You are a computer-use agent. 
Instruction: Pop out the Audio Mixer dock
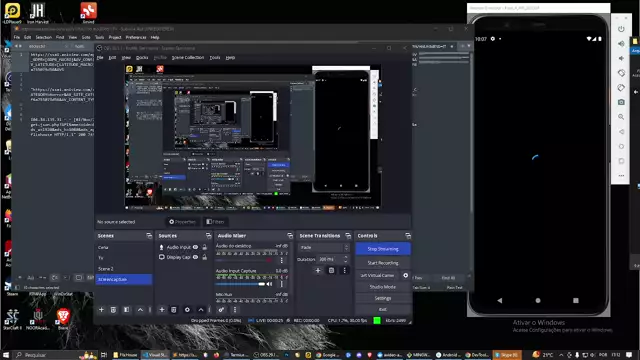click(x=290, y=236)
